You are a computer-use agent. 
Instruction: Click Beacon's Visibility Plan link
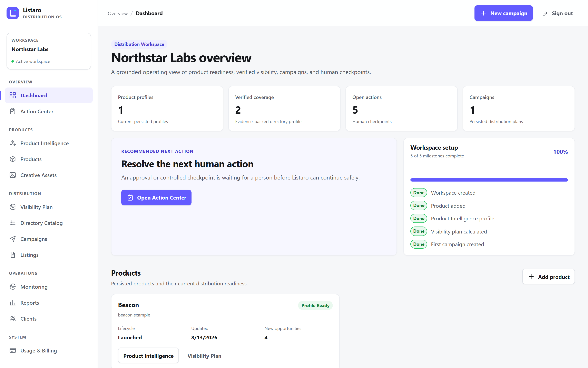204,356
